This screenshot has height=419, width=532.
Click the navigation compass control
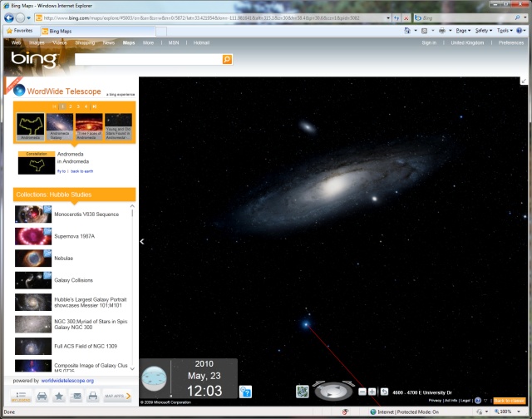[x=333, y=391]
